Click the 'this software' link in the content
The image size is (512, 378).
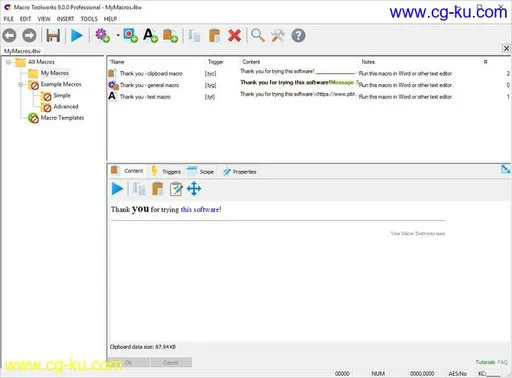[x=200, y=210]
